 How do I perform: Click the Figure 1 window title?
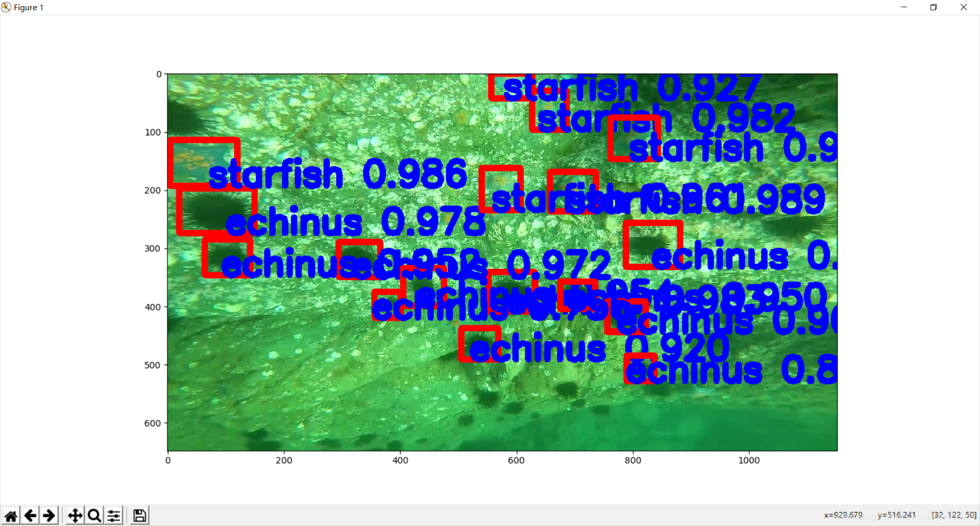tap(29, 7)
